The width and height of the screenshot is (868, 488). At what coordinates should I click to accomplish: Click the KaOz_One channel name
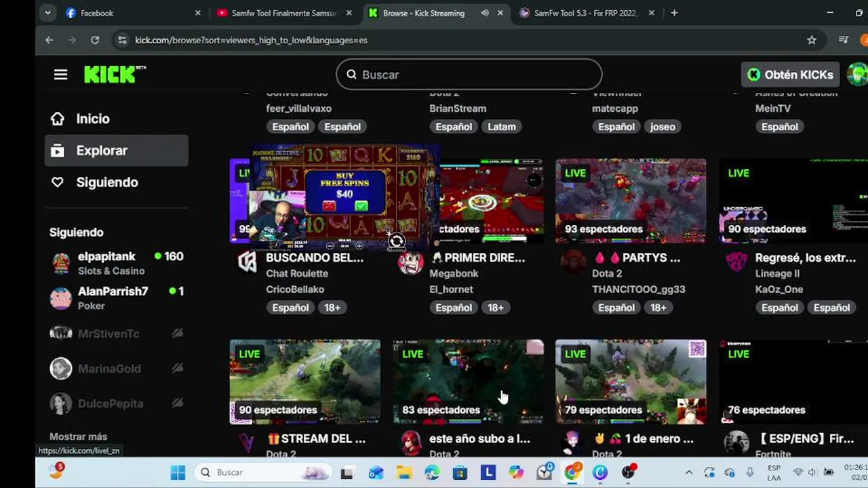point(779,289)
